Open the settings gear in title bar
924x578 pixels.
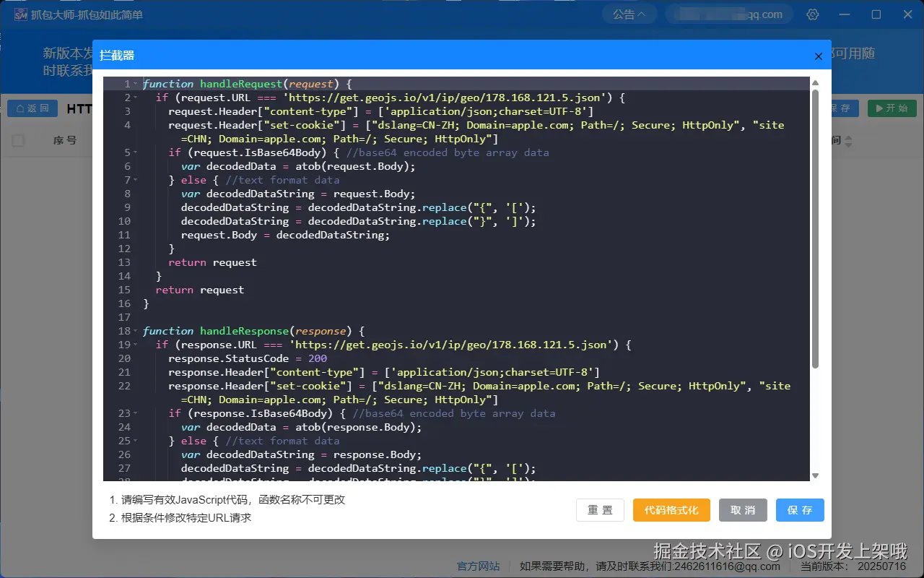pos(812,14)
